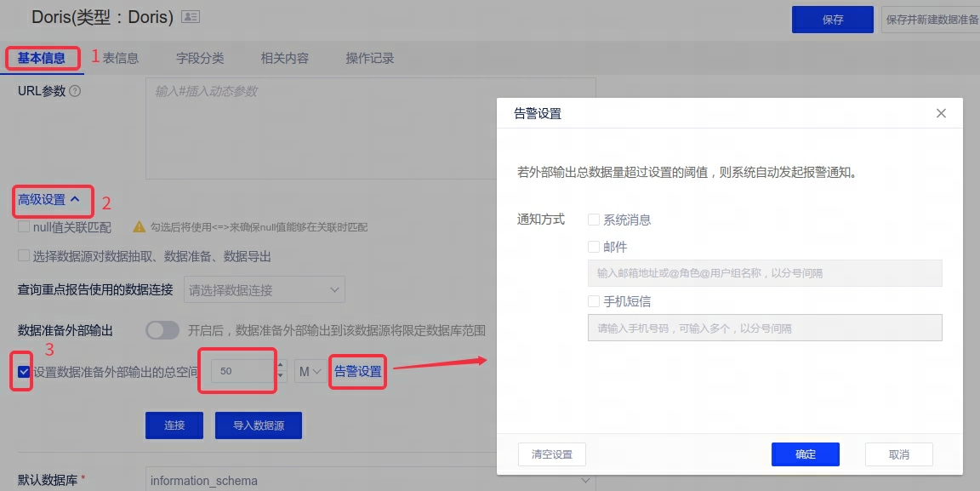The width and height of the screenshot is (980, 491).
Task: Click the URL参数 help question icon
Action: pyautogui.click(x=75, y=91)
